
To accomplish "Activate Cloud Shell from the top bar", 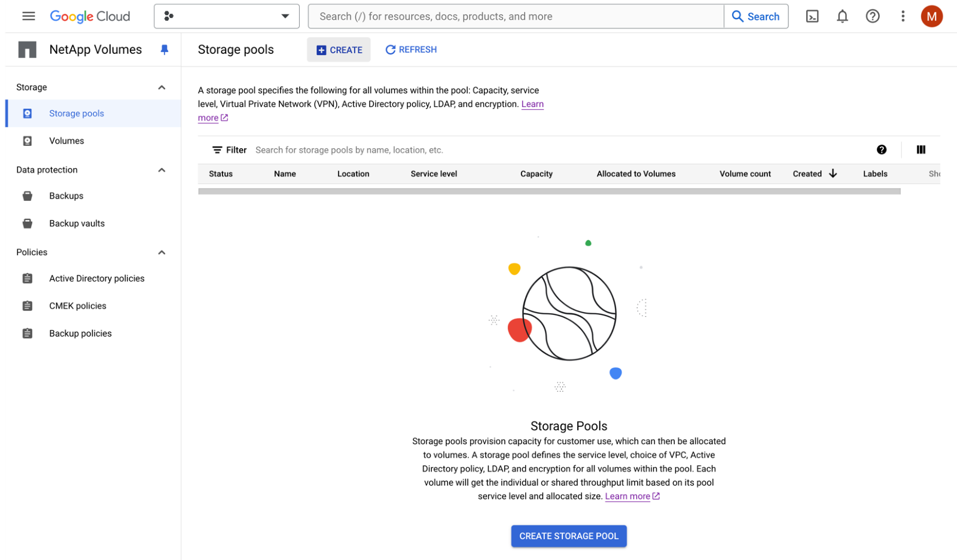I will [812, 16].
